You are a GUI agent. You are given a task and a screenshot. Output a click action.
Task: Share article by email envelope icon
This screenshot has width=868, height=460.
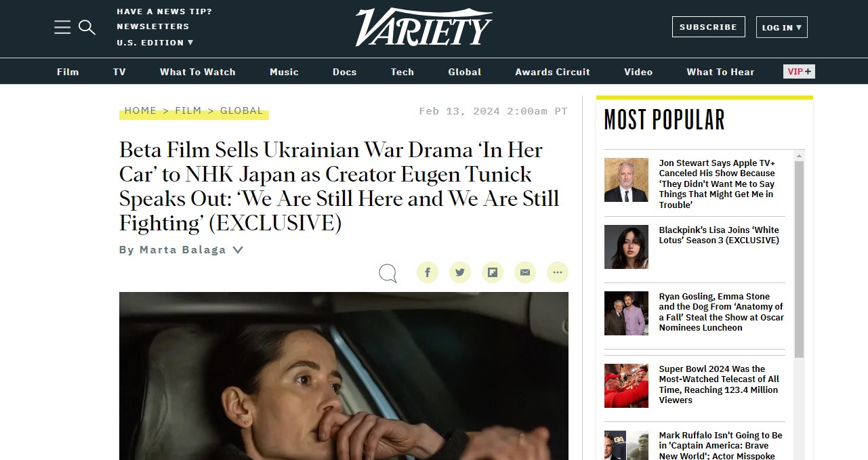click(525, 272)
